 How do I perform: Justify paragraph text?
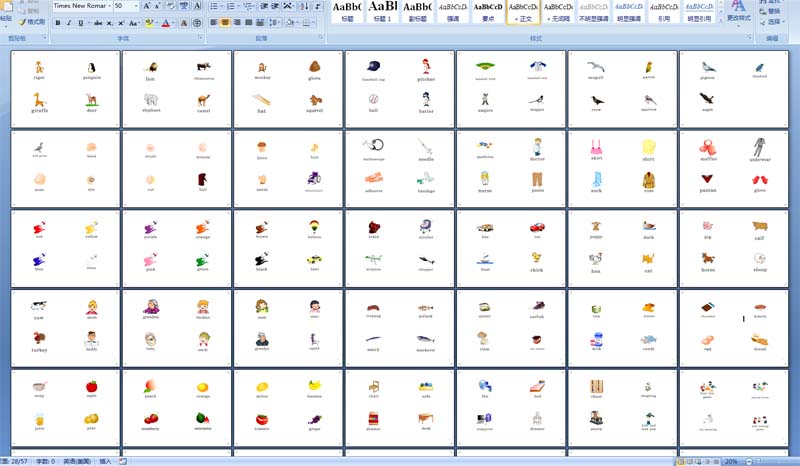248,23
